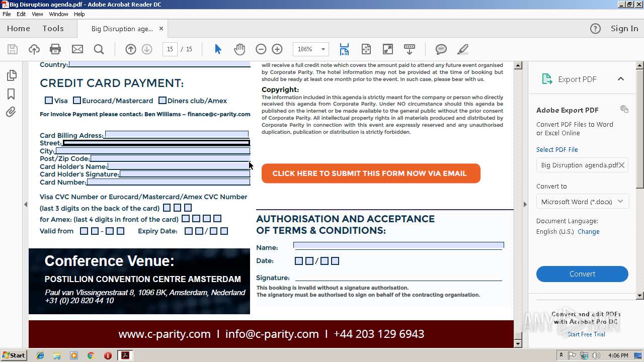
Task: Open the Help question mark icon
Action: 595,29
